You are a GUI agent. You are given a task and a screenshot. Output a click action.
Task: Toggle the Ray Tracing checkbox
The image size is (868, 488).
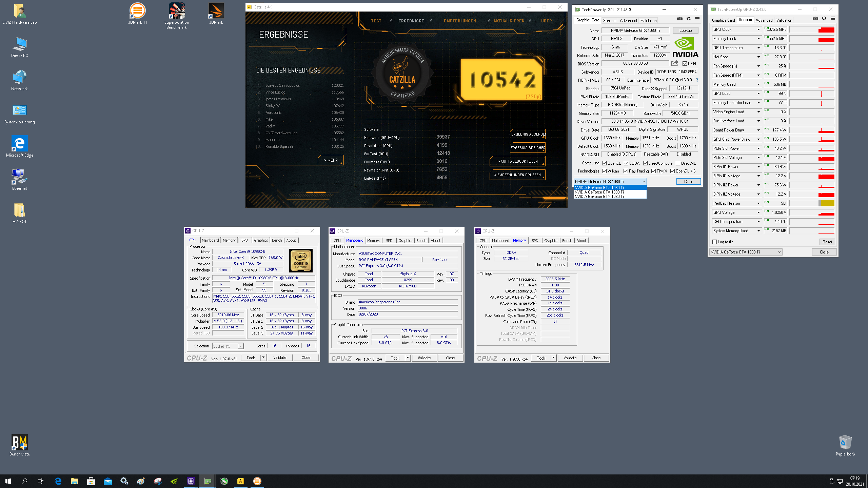(x=626, y=171)
